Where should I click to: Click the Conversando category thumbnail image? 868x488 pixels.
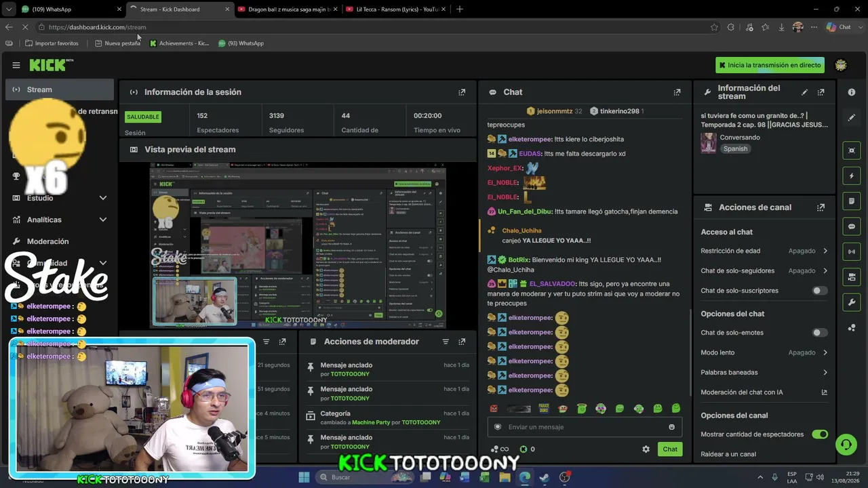click(x=709, y=142)
